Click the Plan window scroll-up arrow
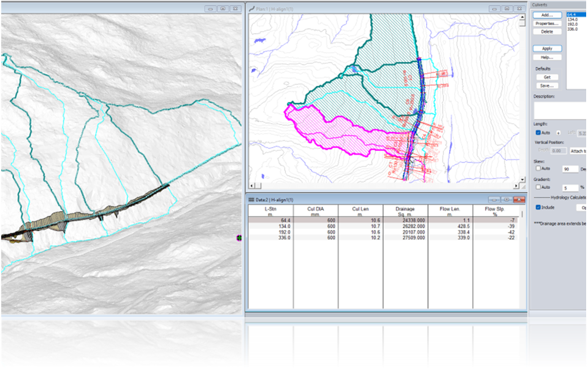The height and width of the screenshot is (370, 588). [523, 17]
